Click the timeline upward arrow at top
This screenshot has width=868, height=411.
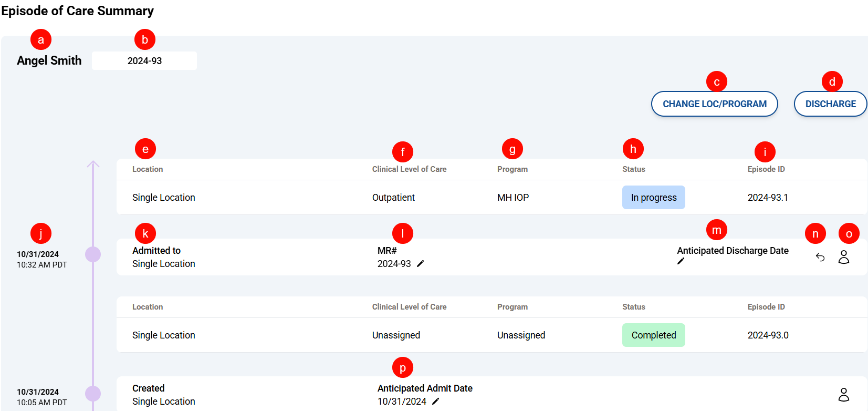point(93,165)
